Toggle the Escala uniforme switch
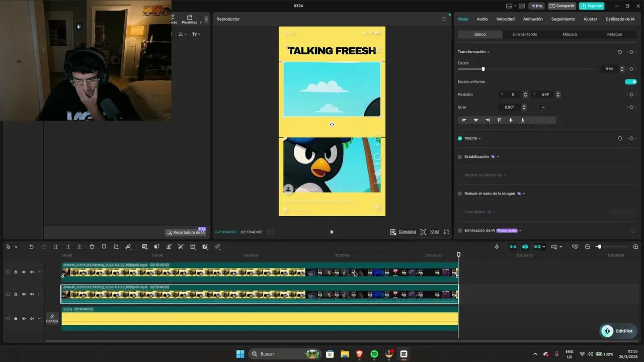The image size is (644, 362). pyautogui.click(x=631, y=82)
